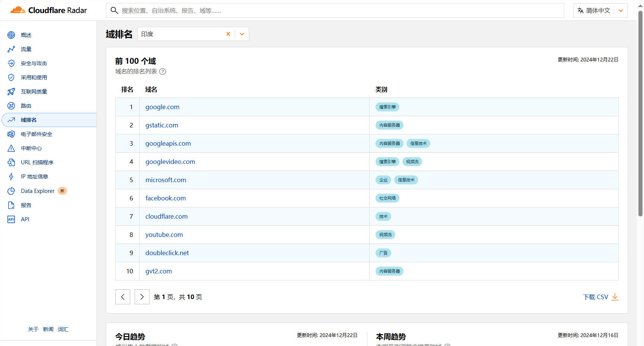Screen dimensions: 644x346
Task: Click the 互联网质量 rocket icon
Action: [x=11, y=92]
